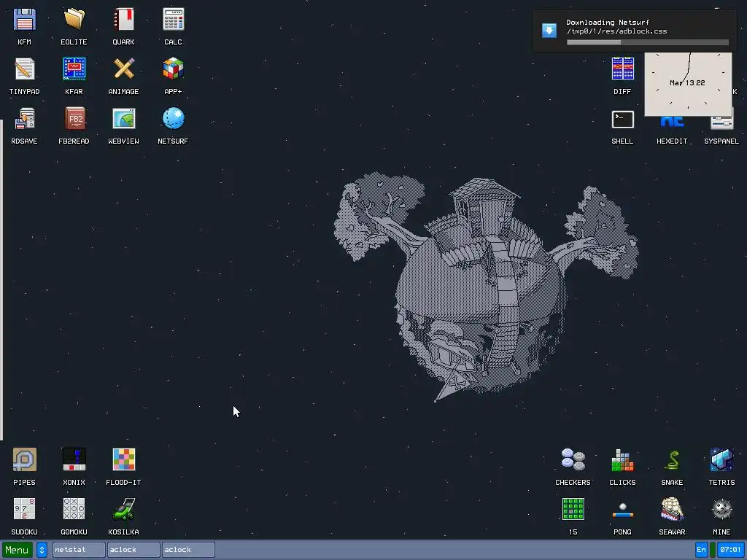Open the ANIMAGE drawing icon

pyautogui.click(x=123, y=69)
